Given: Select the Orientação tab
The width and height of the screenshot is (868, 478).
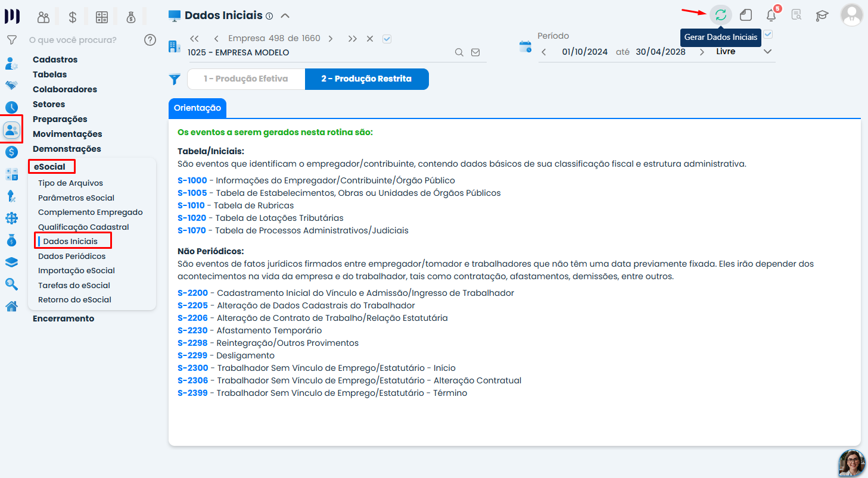Looking at the screenshot, I should (x=197, y=108).
